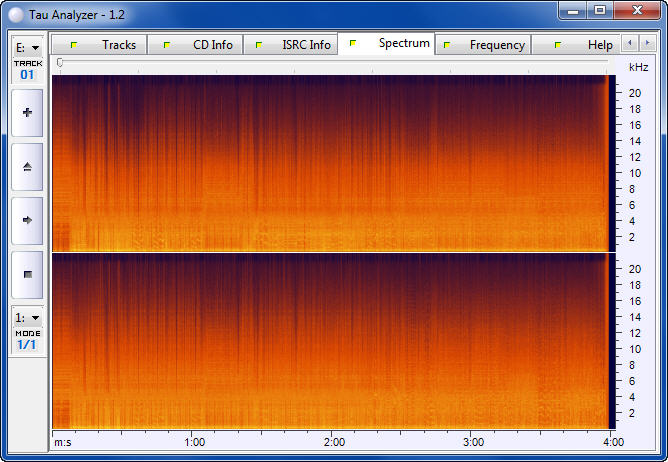668x462 pixels.
Task: Open the E: drive selection dropdown
Action: tap(27, 47)
